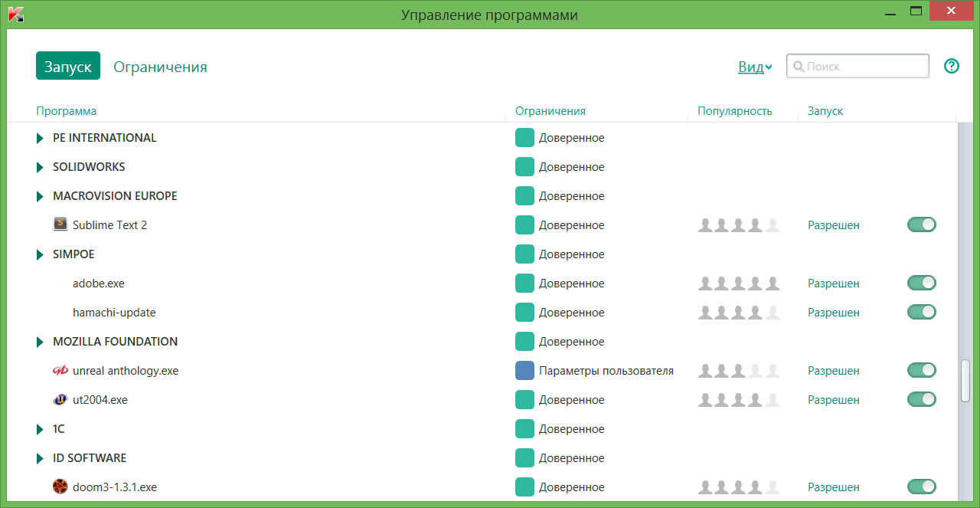This screenshot has height=508, width=980.
Task: Click popularity rating icons for hamachi-update
Action: [x=739, y=312]
